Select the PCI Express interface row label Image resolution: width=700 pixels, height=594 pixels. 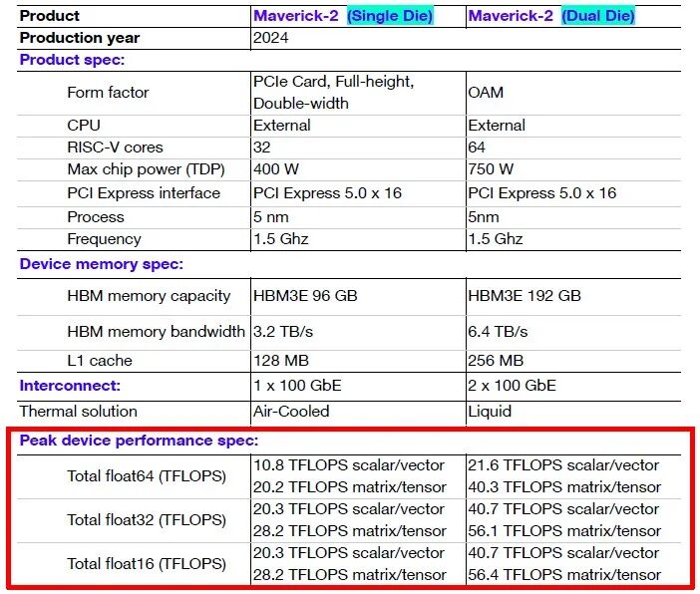144,193
